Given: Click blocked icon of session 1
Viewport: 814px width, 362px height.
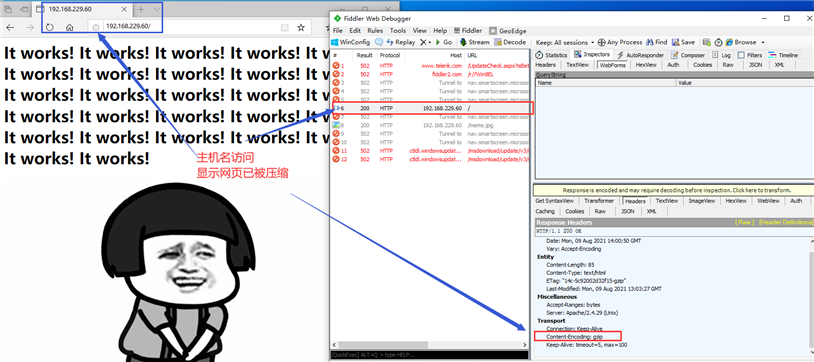Looking at the screenshot, I should tap(336, 66).
